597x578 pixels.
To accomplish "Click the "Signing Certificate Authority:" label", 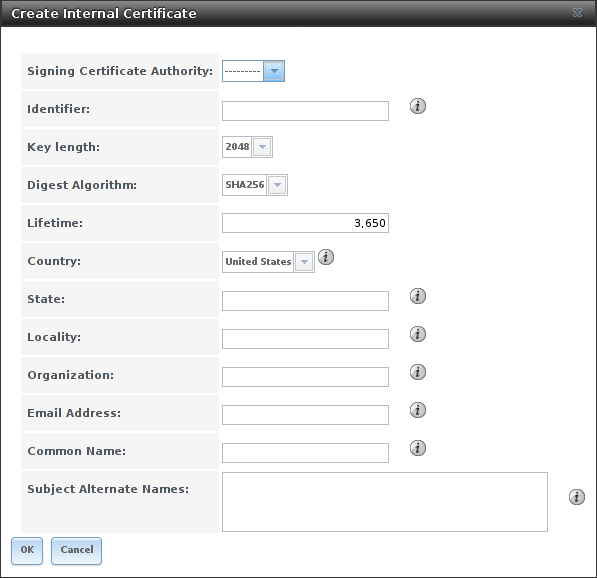I will [x=120, y=71].
